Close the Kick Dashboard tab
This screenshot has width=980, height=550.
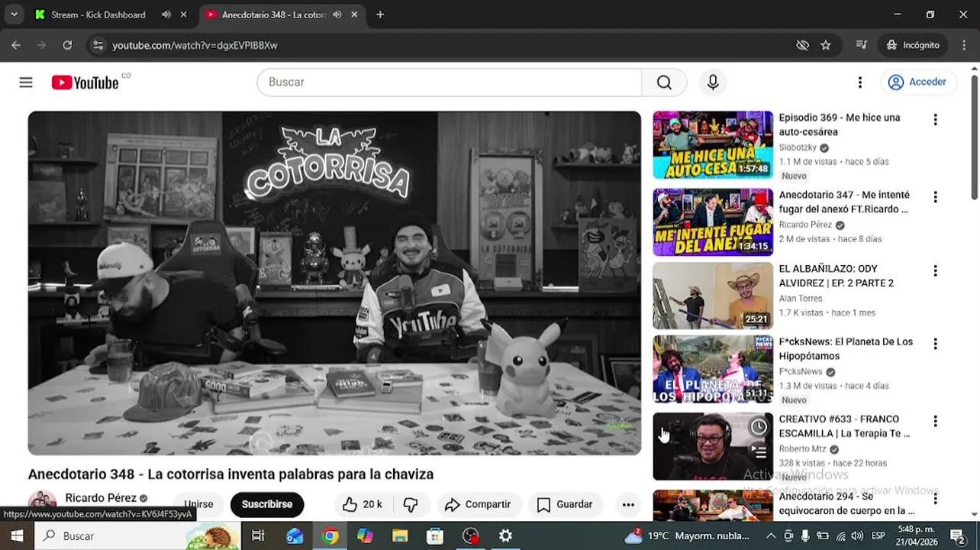pyautogui.click(x=184, y=15)
